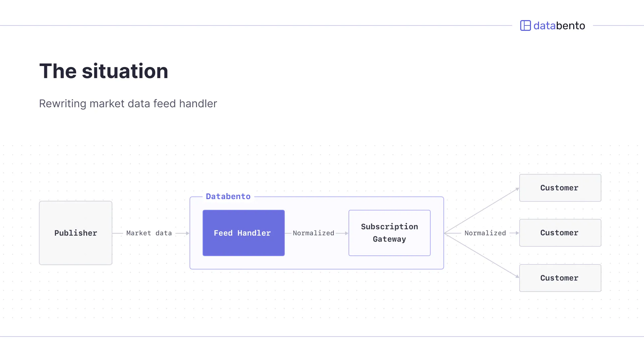
Task: Select the "The situation" slide title
Action: point(104,71)
